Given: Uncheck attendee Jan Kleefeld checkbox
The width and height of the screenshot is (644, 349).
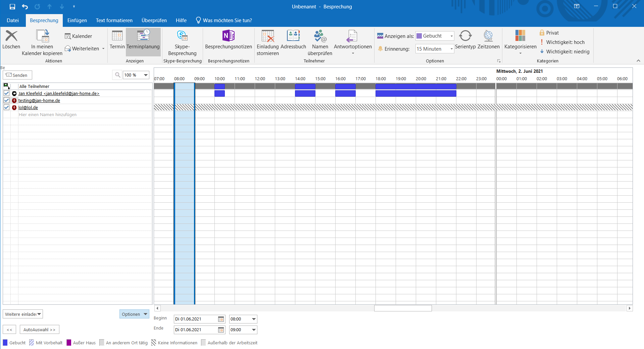Looking at the screenshot, I should (6, 93).
